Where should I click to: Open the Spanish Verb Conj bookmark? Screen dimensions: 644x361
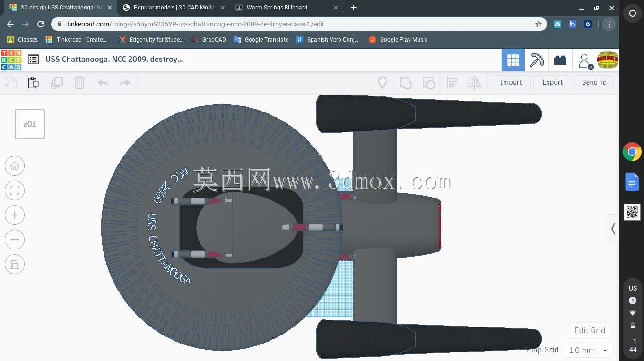coord(327,40)
